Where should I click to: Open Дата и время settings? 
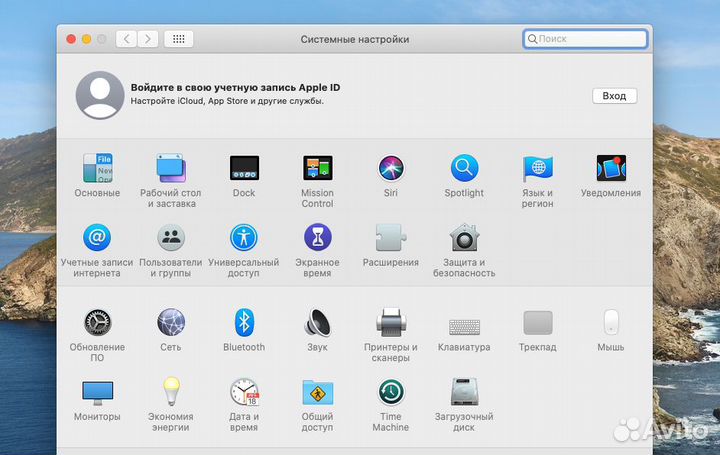pos(244,392)
